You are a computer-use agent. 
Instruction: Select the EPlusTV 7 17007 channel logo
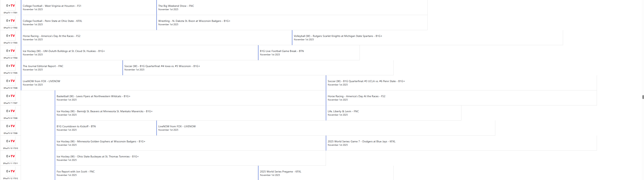click(11, 96)
